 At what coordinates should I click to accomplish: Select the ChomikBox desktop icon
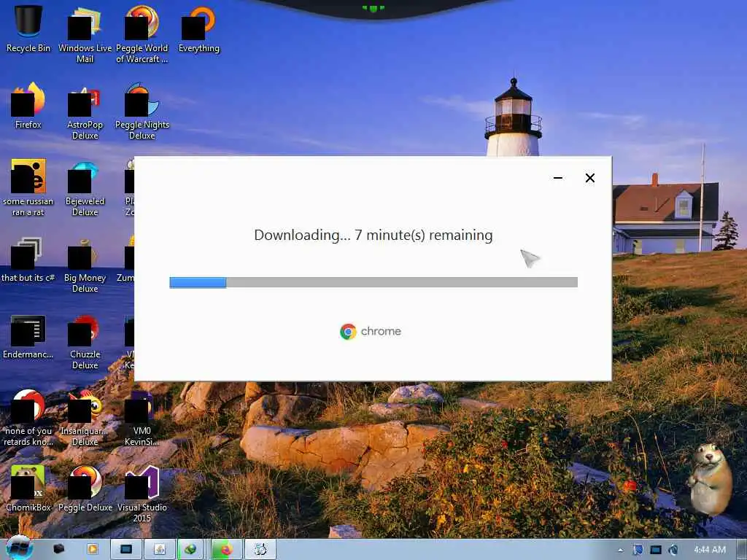pyautogui.click(x=28, y=489)
